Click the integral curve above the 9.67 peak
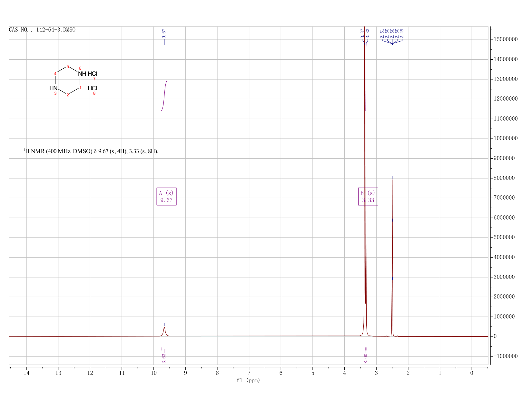This screenshot has width=532, height=411. (x=164, y=95)
